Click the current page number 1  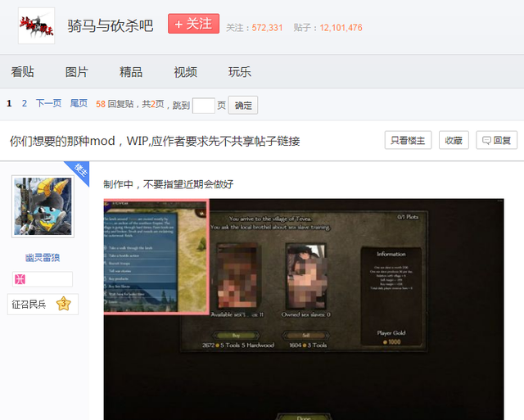coord(9,104)
